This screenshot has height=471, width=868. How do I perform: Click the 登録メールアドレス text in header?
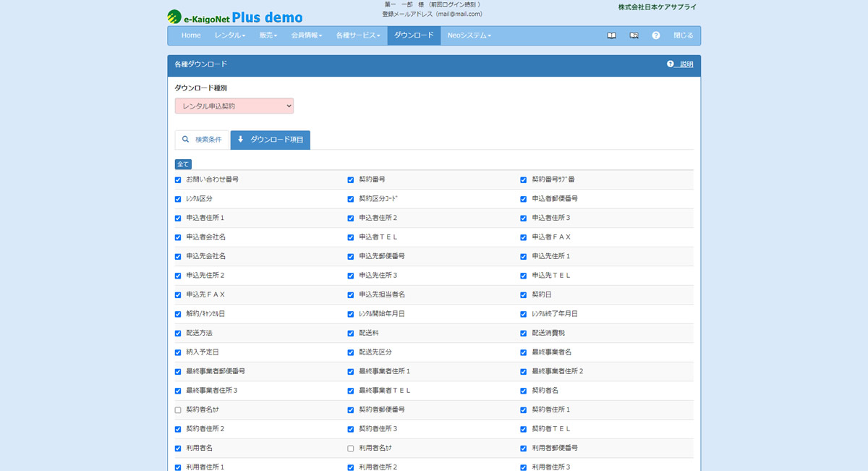point(433,14)
